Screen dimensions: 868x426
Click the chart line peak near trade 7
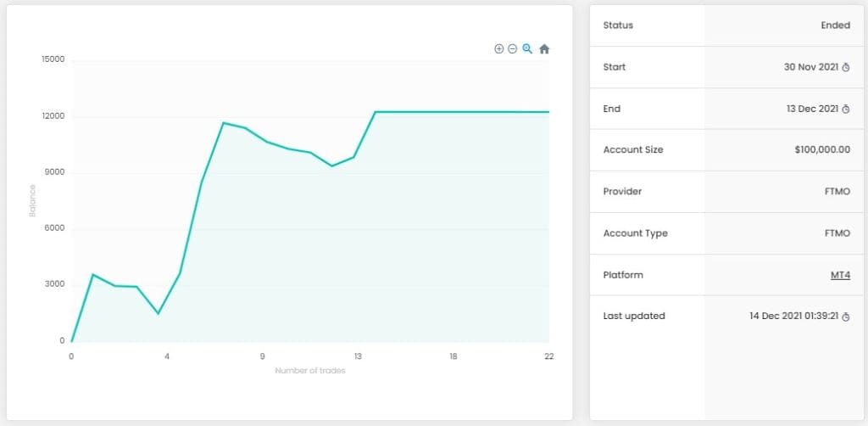point(224,123)
